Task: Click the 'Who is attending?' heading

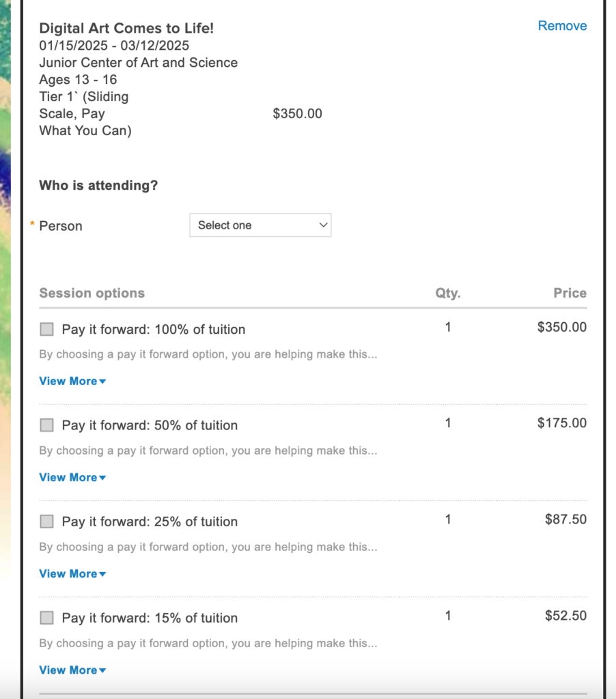Action: pos(98,185)
